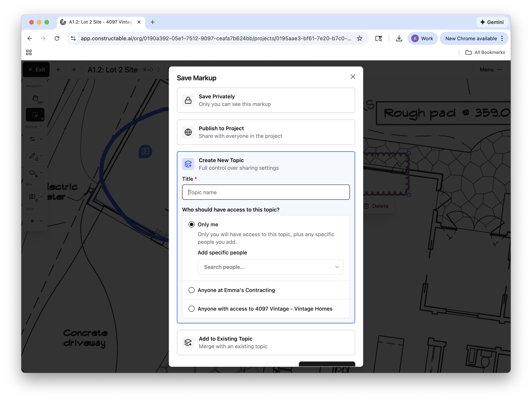This screenshot has width=532, height=401.
Task: Open a new browser tab
Action: pyautogui.click(x=152, y=22)
